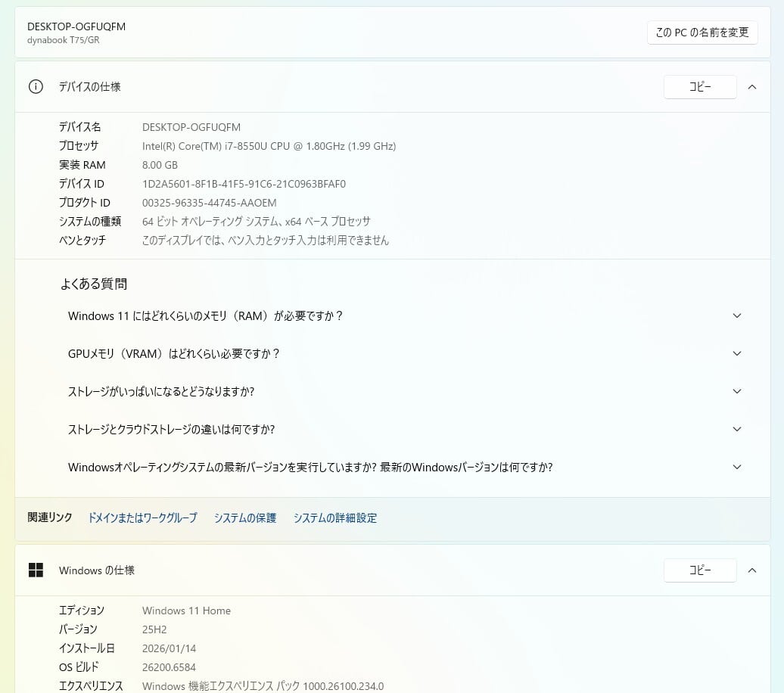
Task: Click the Windows logo icon beside Windows の仕様
Action: (x=36, y=570)
